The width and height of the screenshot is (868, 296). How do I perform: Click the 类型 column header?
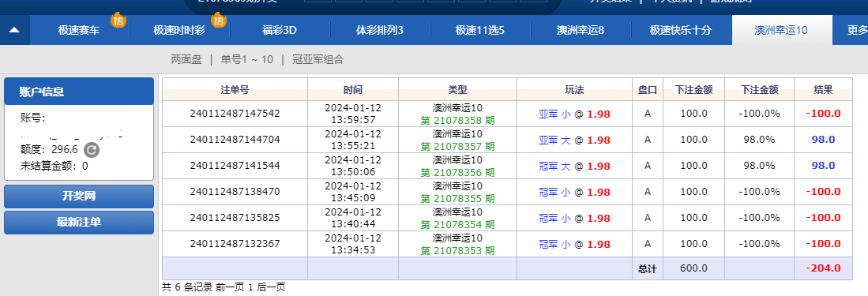point(458,90)
